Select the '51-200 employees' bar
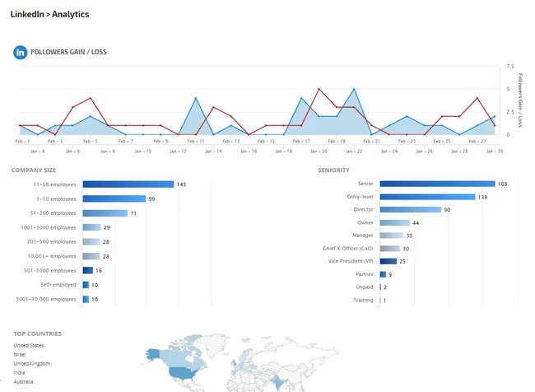 click(x=105, y=213)
